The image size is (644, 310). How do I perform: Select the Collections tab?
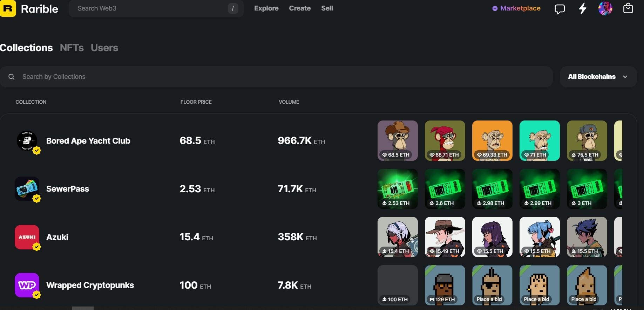26,48
